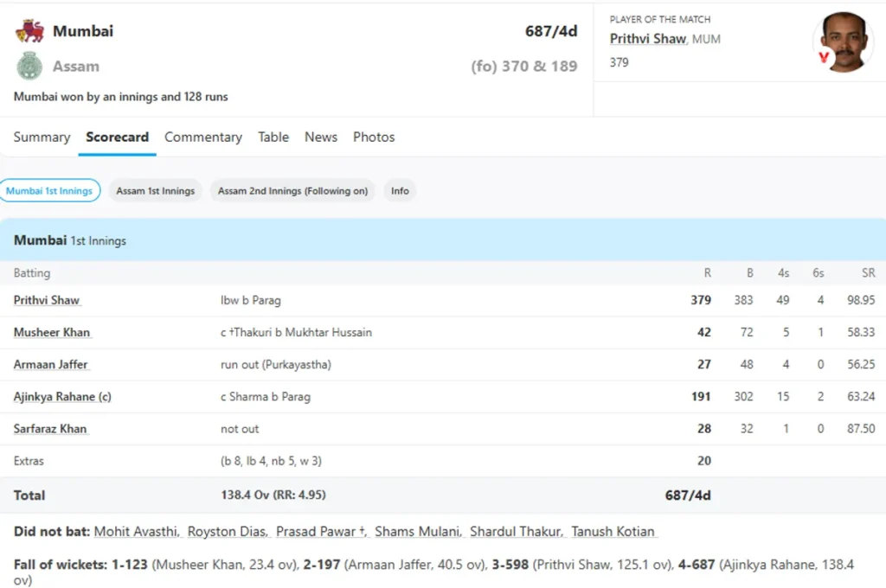
Task: Open the News tab
Action: coord(321,137)
